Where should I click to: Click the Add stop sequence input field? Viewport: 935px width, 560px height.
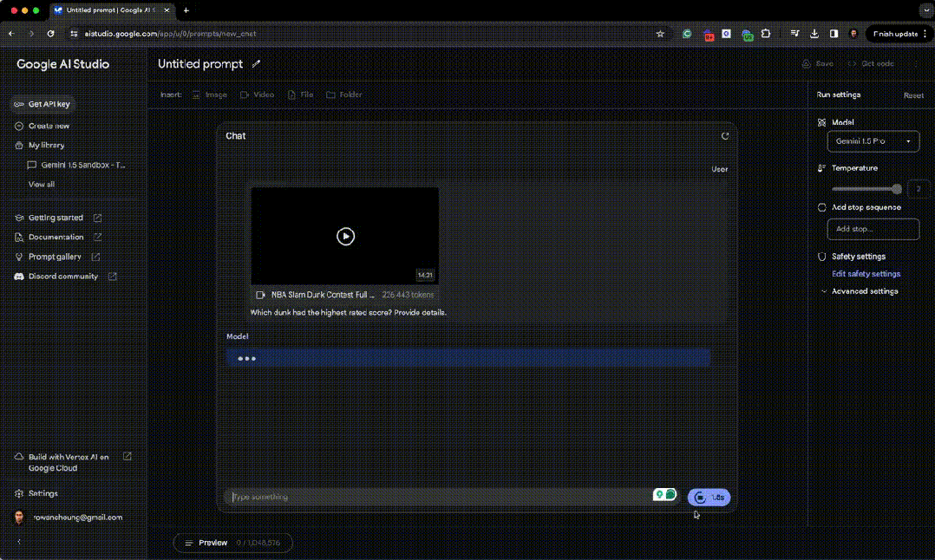[x=873, y=229]
